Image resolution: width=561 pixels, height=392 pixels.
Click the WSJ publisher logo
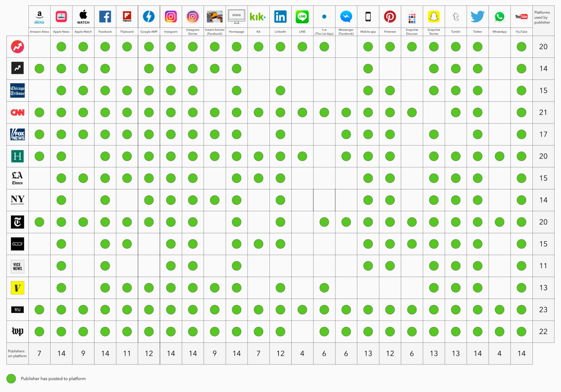(17, 310)
